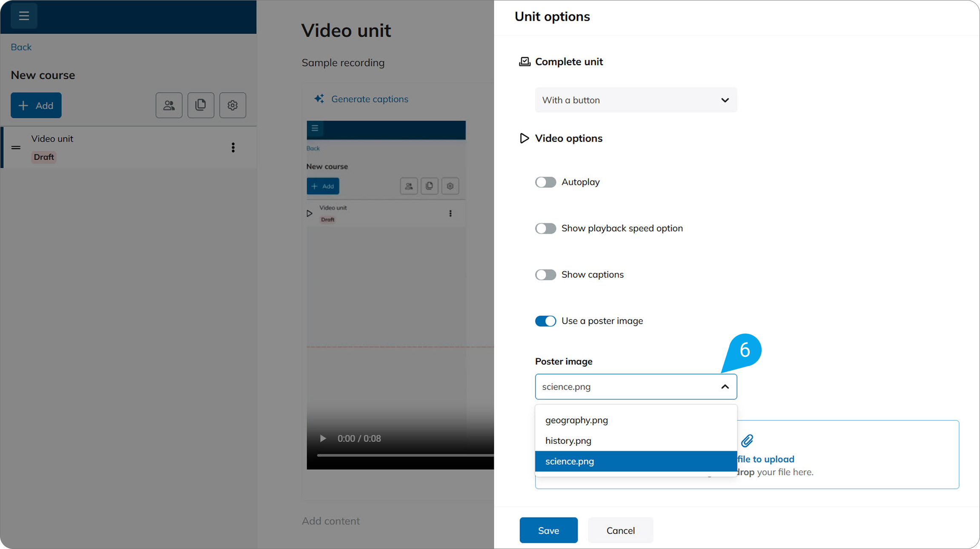This screenshot has height=549, width=980.
Task: Choose history.png option
Action: click(x=568, y=441)
